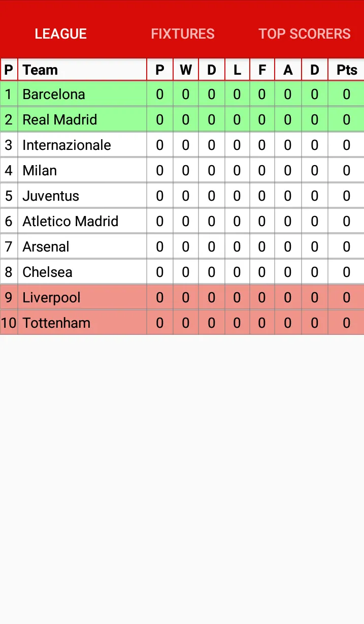Sort by the Pts column header

point(346,70)
